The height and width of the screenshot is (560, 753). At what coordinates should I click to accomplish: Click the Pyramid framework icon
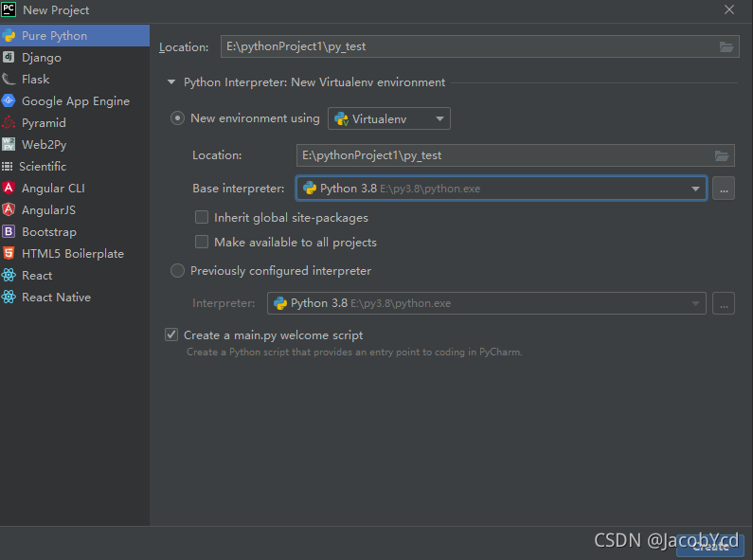9,122
